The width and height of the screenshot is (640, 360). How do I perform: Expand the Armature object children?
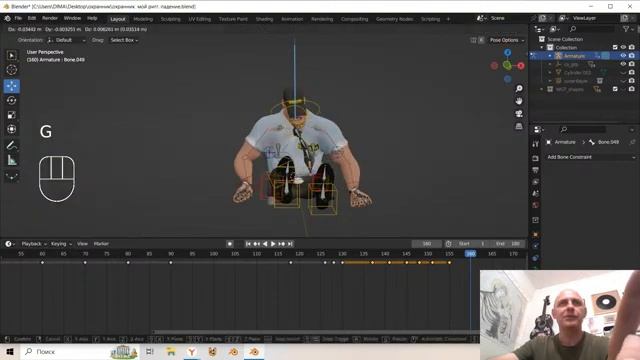(550, 56)
